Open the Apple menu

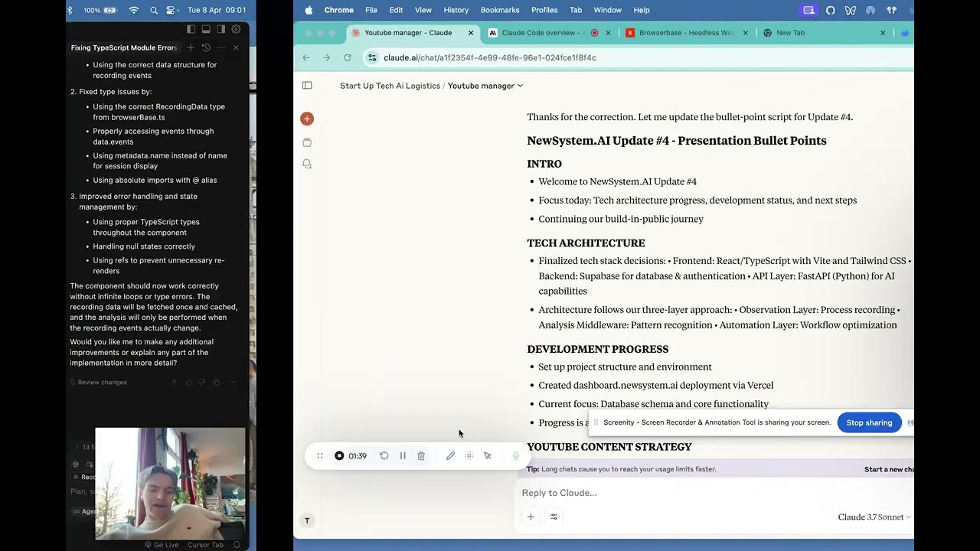point(309,10)
